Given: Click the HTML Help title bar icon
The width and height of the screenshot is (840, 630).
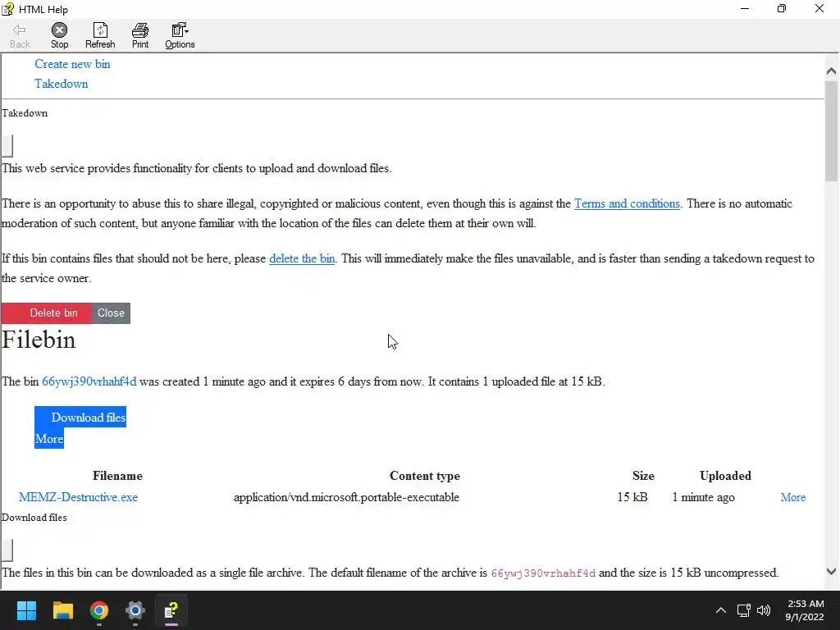Looking at the screenshot, I should pos(8,9).
